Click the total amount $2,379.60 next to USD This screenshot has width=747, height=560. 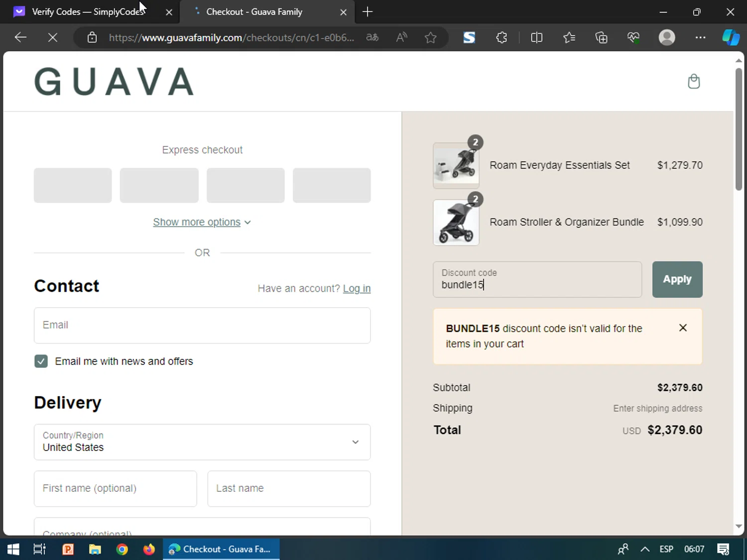click(x=675, y=430)
